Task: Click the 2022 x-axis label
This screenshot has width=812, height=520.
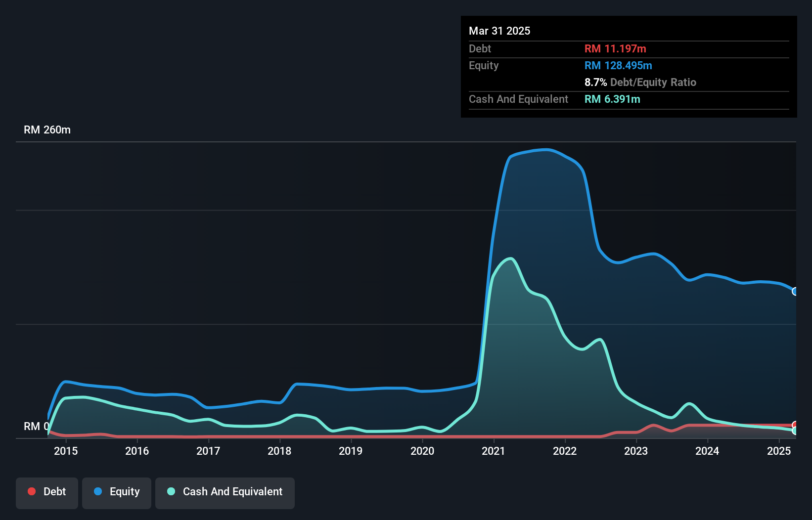Action: [x=565, y=451]
